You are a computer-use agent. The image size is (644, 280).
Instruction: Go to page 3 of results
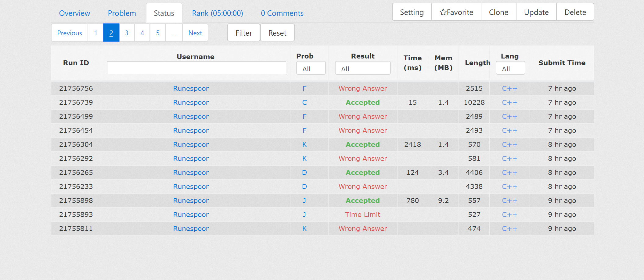[127, 33]
